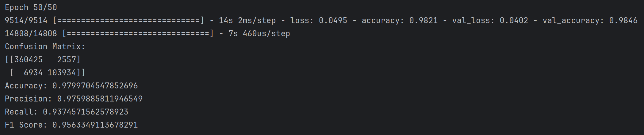Click the 14808/14808 step counter
644x135 pixels.
(x=31, y=34)
